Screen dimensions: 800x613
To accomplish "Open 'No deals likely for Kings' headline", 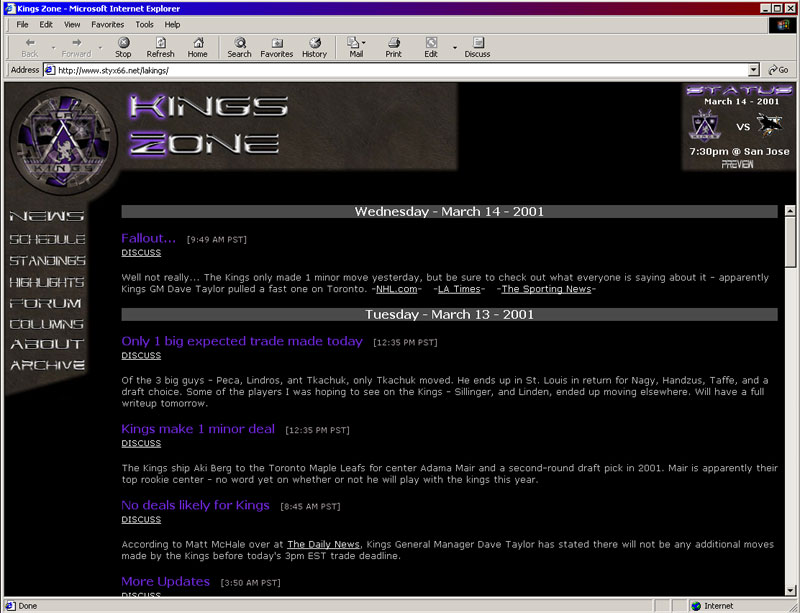I will tap(195, 505).
